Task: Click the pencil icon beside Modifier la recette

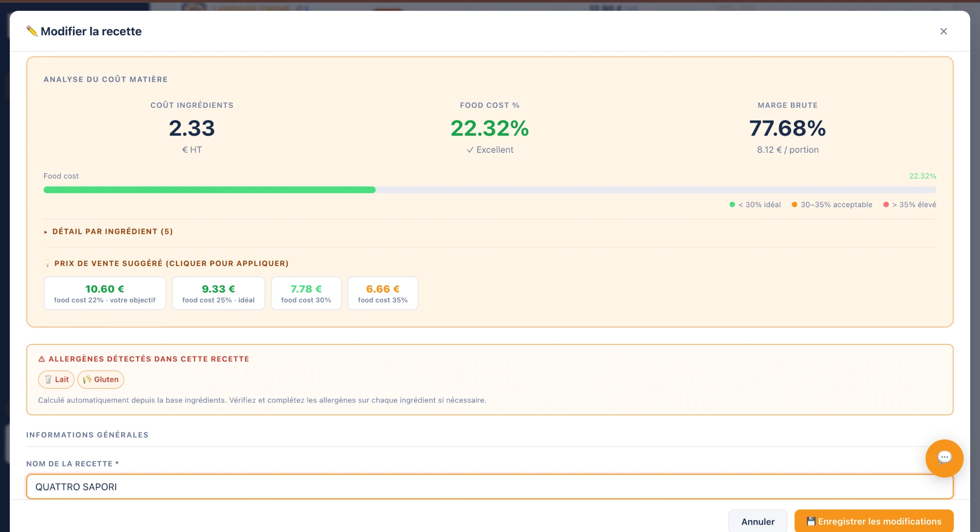Action: point(32,31)
